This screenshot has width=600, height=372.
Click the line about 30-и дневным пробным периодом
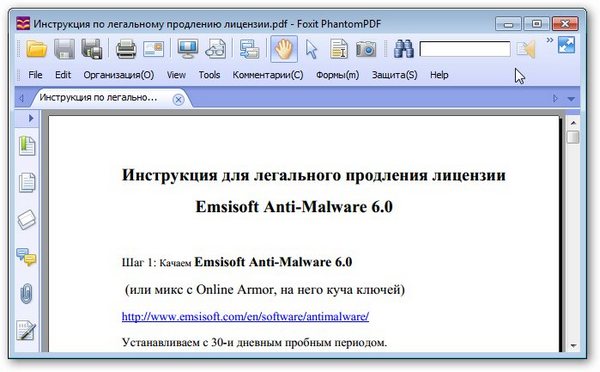[254, 343]
